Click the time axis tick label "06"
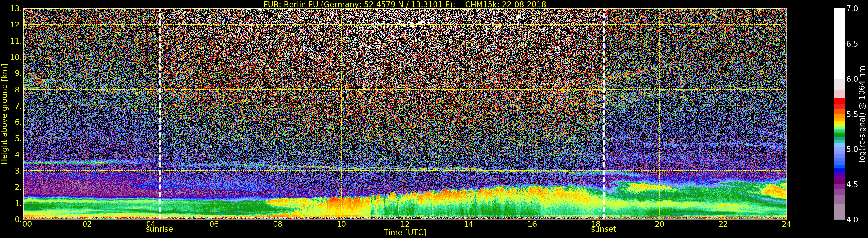Screen dimensions: 868x238 (214, 224)
